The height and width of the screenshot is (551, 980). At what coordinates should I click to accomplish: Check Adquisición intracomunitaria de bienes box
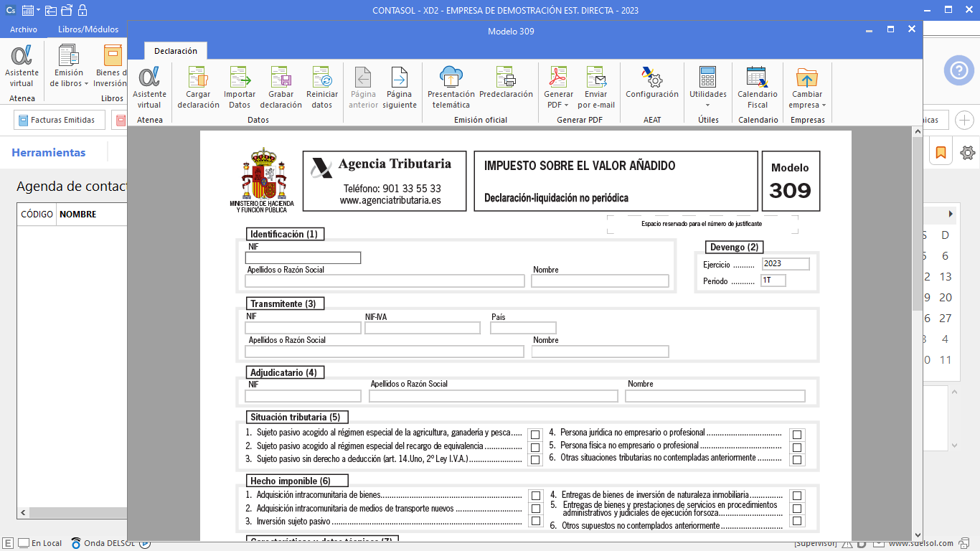535,496
